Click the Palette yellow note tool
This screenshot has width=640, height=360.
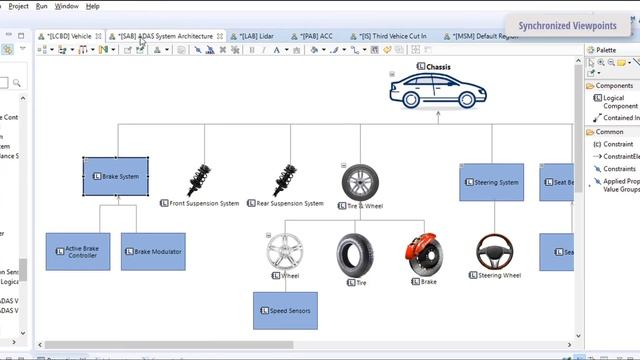pyautogui.click(x=621, y=62)
